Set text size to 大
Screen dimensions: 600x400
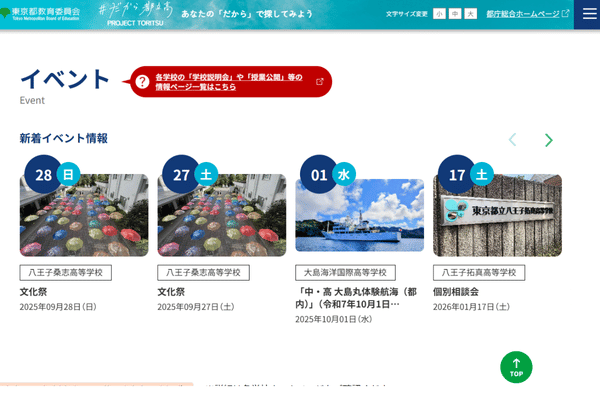[470, 14]
